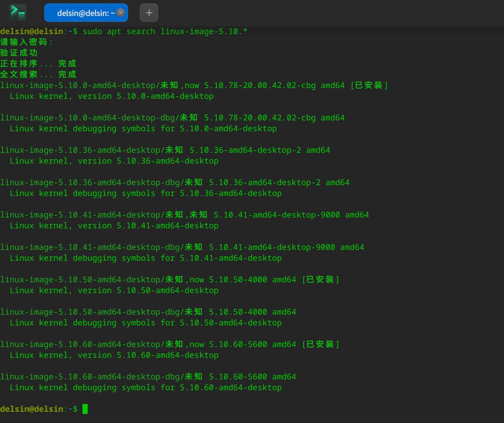Close the delsin@delsin tab

click(120, 13)
